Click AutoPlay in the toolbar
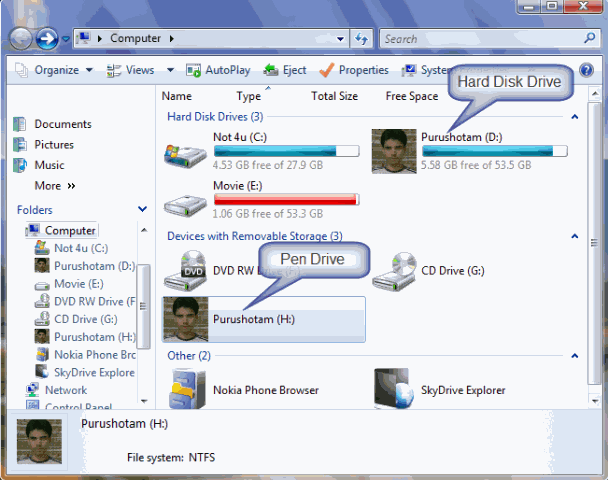The height and width of the screenshot is (480, 608). tap(218, 70)
